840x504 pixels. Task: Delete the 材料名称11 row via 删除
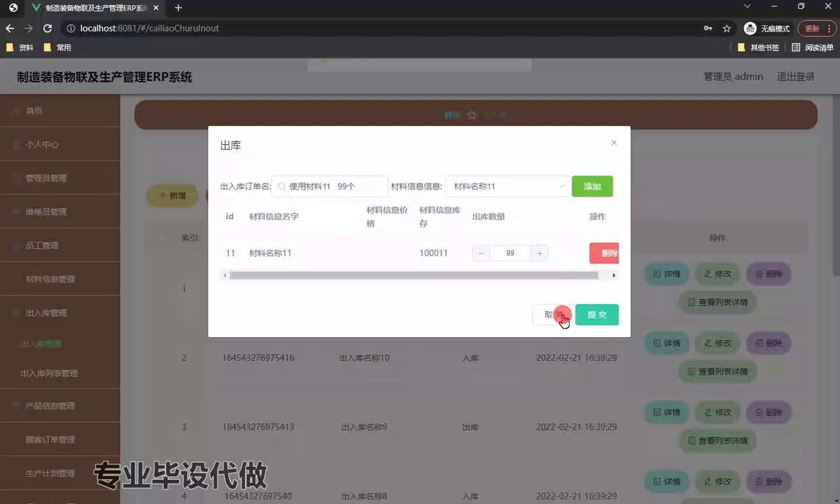tap(604, 253)
